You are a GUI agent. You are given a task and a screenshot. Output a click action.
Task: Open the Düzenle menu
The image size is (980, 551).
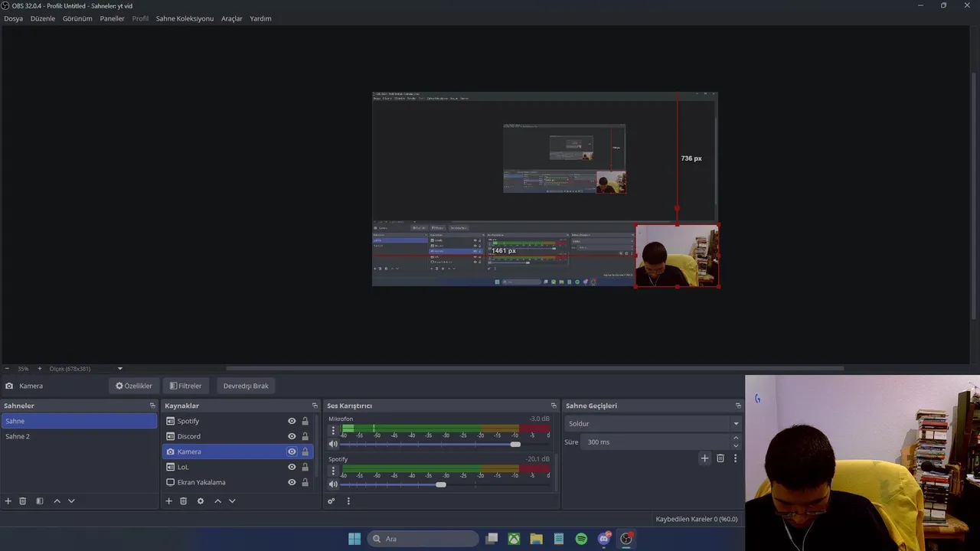(43, 18)
